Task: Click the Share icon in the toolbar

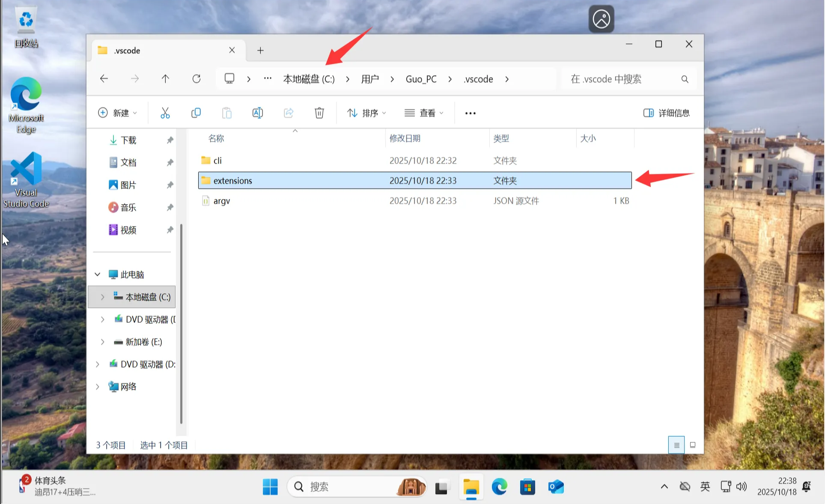Action: click(x=288, y=113)
